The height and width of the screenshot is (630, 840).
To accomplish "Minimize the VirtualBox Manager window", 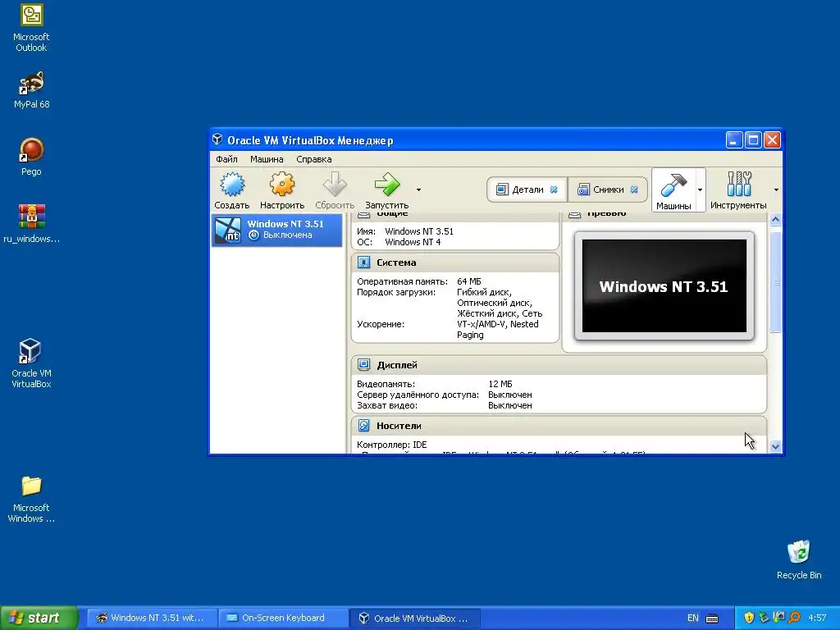I will coord(734,140).
